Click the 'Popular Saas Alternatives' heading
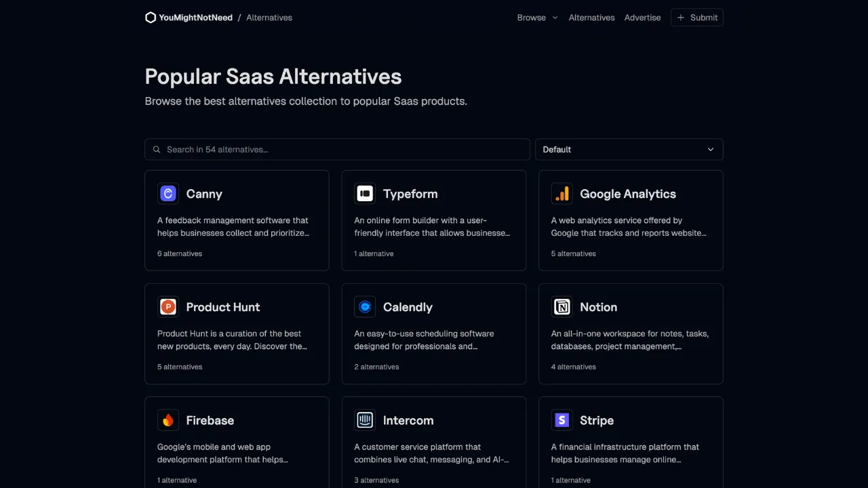The height and width of the screenshot is (488, 868). point(273,77)
